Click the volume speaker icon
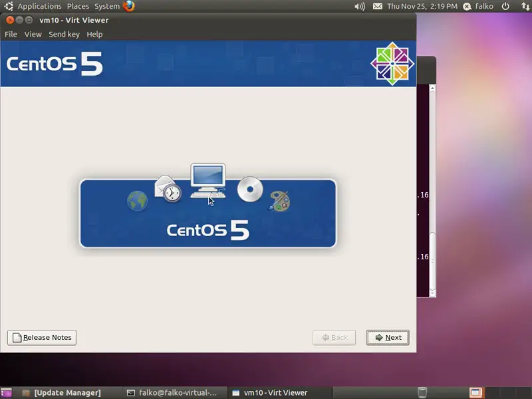 click(x=360, y=7)
